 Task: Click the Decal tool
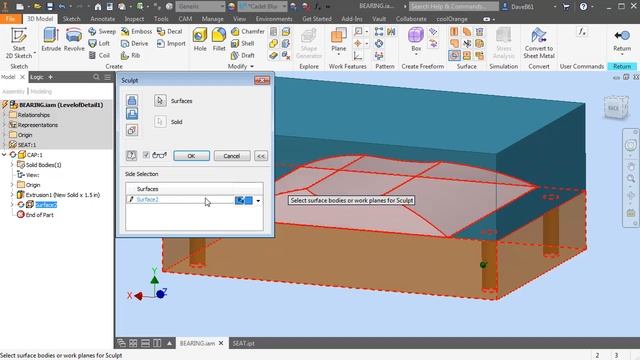(x=169, y=31)
